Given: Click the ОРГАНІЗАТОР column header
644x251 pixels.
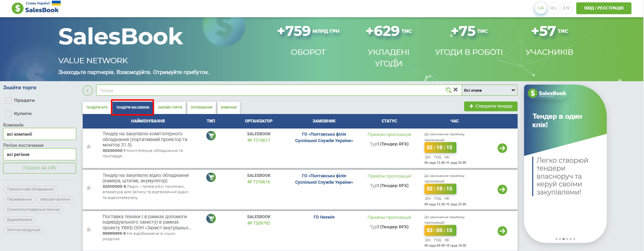Looking at the screenshot, I should (x=259, y=121).
